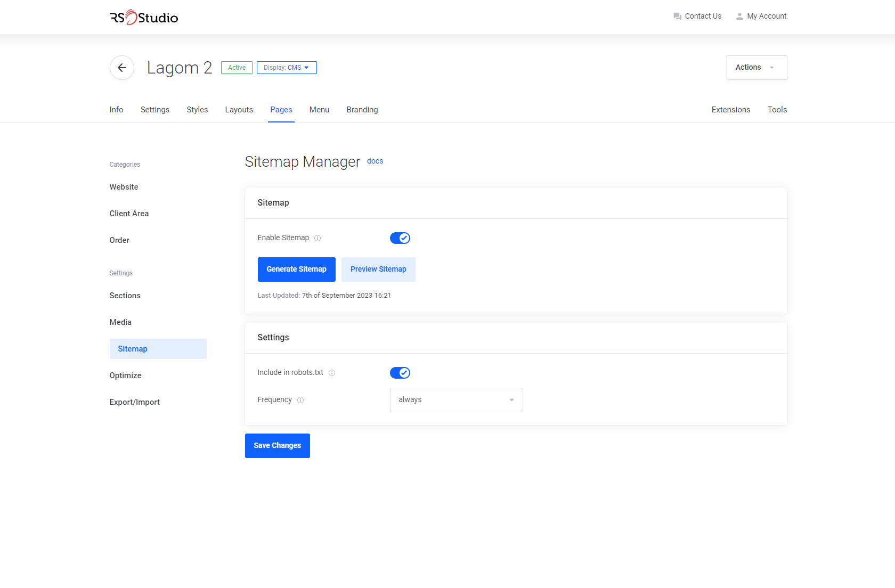Click the My Account user icon
This screenshot has width=895, height=588.
coord(739,17)
